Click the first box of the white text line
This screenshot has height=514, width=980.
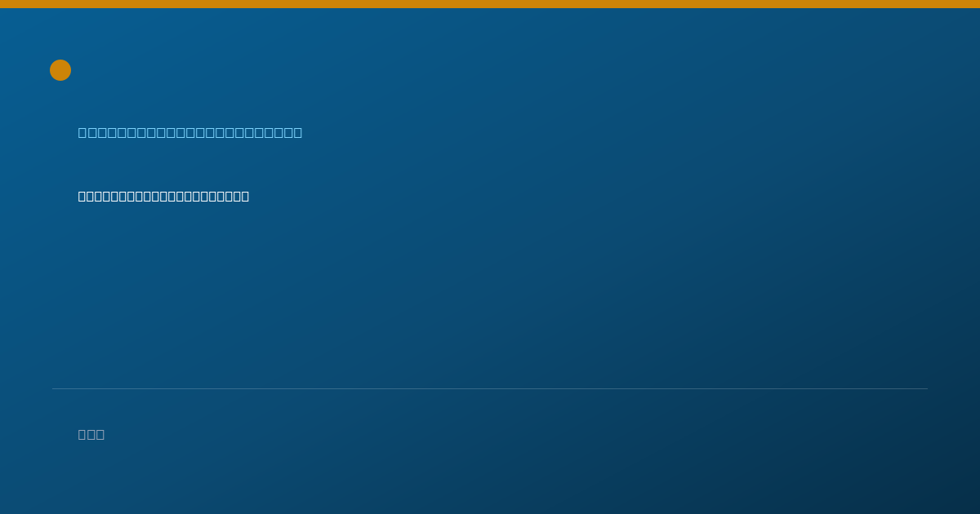[x=82, y=196]
